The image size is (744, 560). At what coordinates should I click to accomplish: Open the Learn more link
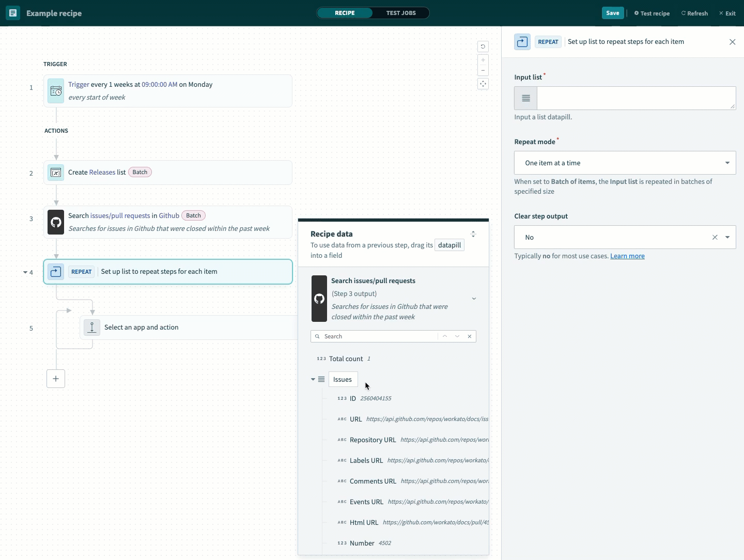click(627, 256)
